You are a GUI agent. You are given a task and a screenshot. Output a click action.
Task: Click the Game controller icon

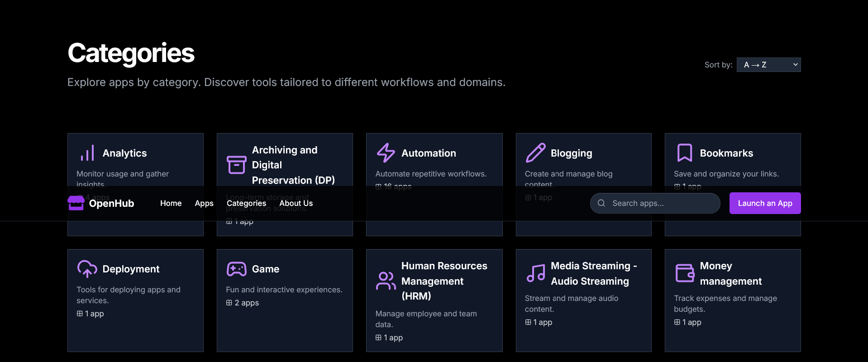[x=237, y=269]
